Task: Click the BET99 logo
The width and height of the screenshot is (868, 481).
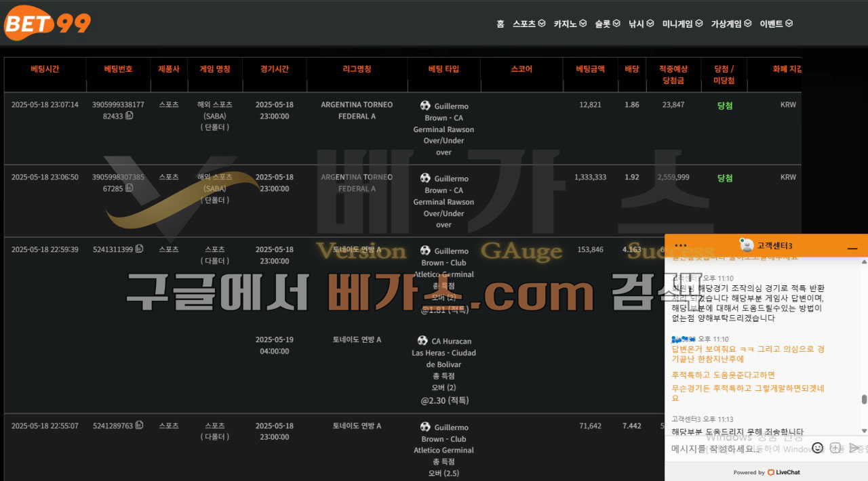Action: point(47,23)
